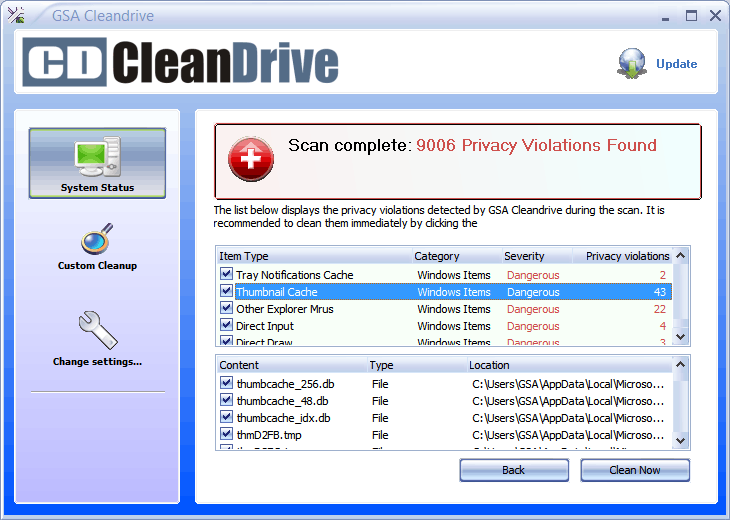This screenshot has width=730, height=520.
Task: Maximize the GSA Cleandrive window
Action: [x=691, y=16]
